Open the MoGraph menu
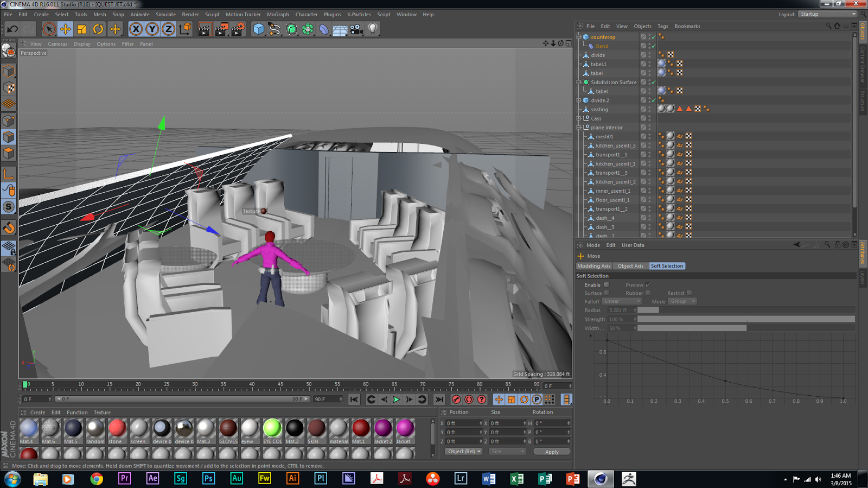Screen dimensions: 868x488 click(x=278, y=15)
